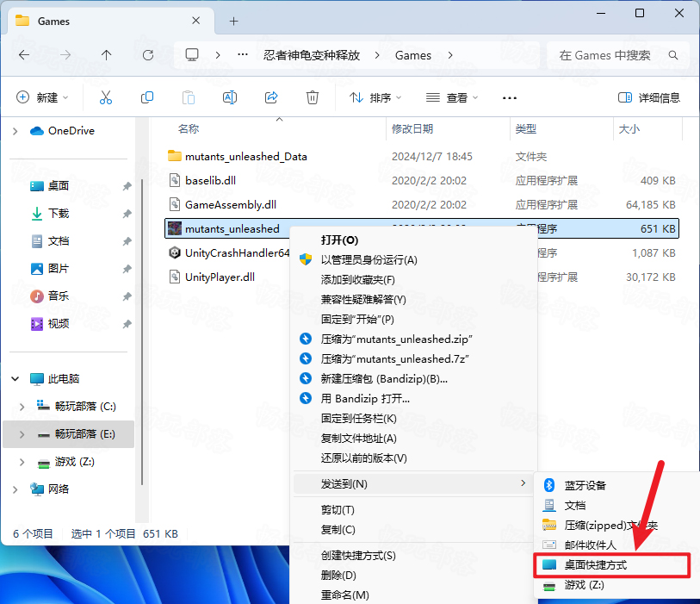
Task: Click the search magnifier icon
Action: [x=673, y=55]
